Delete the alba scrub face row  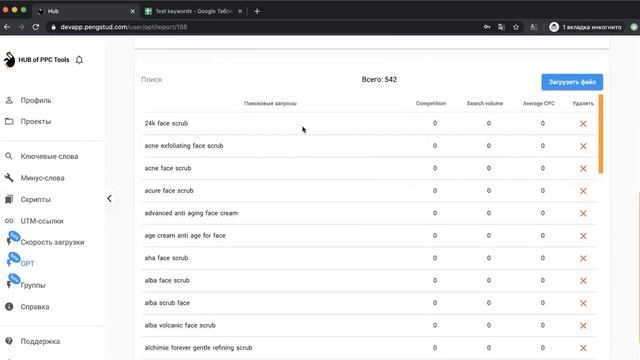[x=583, y=303]
